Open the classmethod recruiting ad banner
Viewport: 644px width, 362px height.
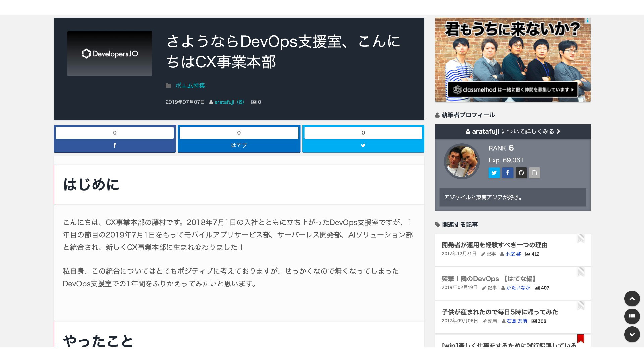click(x=513, y=60)
